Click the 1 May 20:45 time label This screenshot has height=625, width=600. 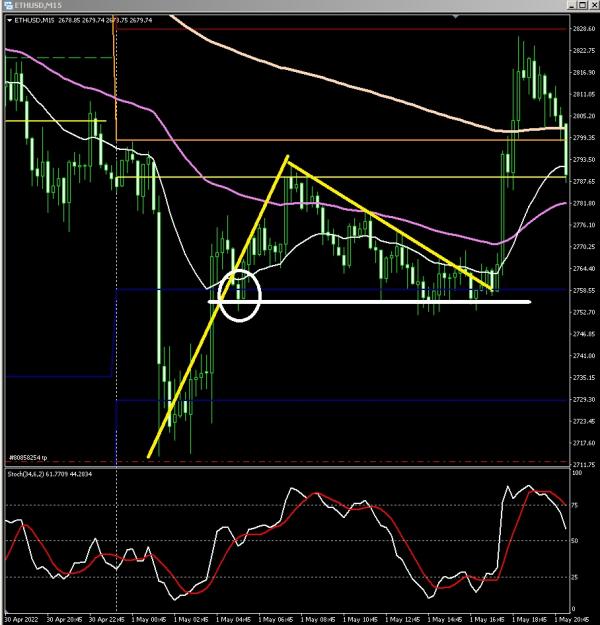coord(572,620)
